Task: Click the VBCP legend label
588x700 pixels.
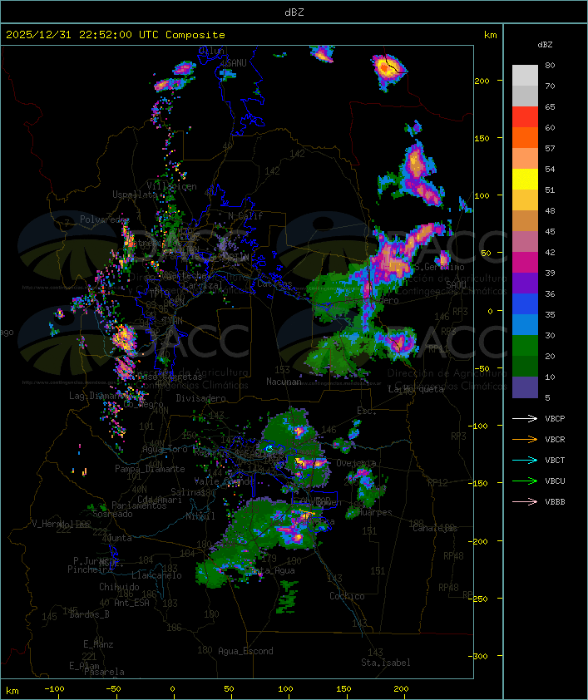Action: tap(555, 419)
